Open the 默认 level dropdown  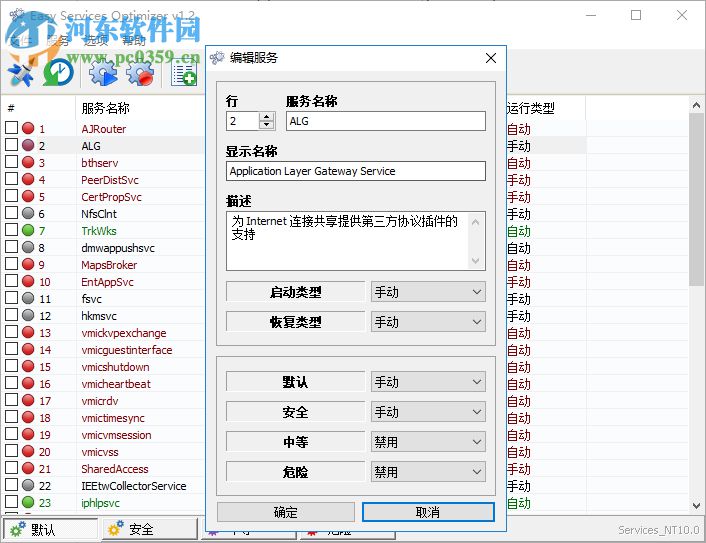coord(428,382)
